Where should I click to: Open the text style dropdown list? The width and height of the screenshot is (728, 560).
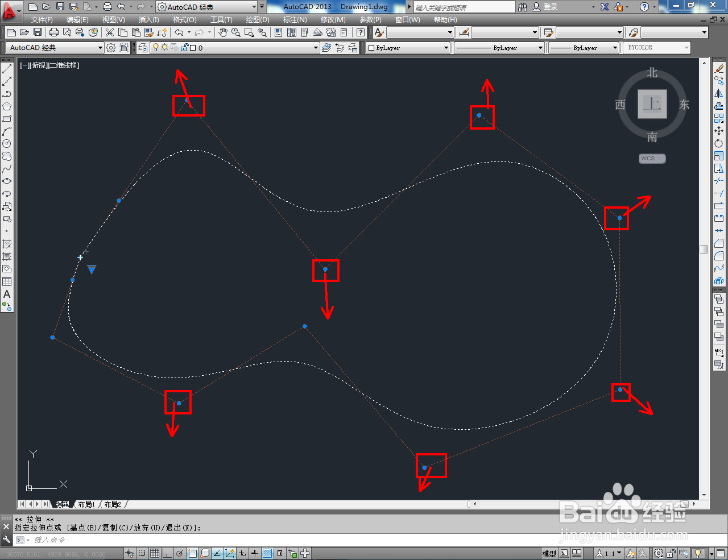coord(420,32)
